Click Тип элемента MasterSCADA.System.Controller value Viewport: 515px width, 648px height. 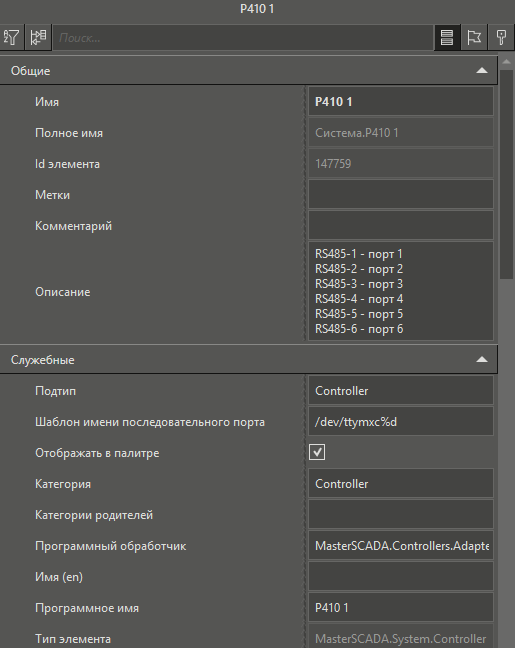401,638
